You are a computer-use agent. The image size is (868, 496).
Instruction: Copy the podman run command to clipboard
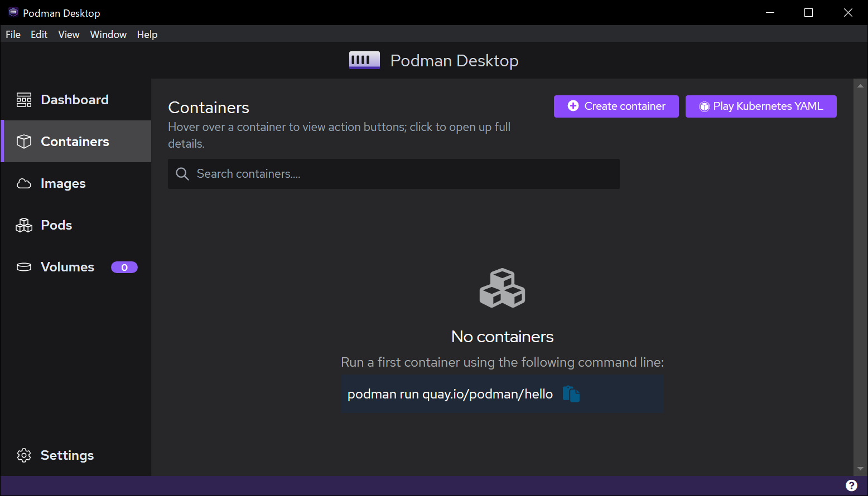tap(571, 394)
